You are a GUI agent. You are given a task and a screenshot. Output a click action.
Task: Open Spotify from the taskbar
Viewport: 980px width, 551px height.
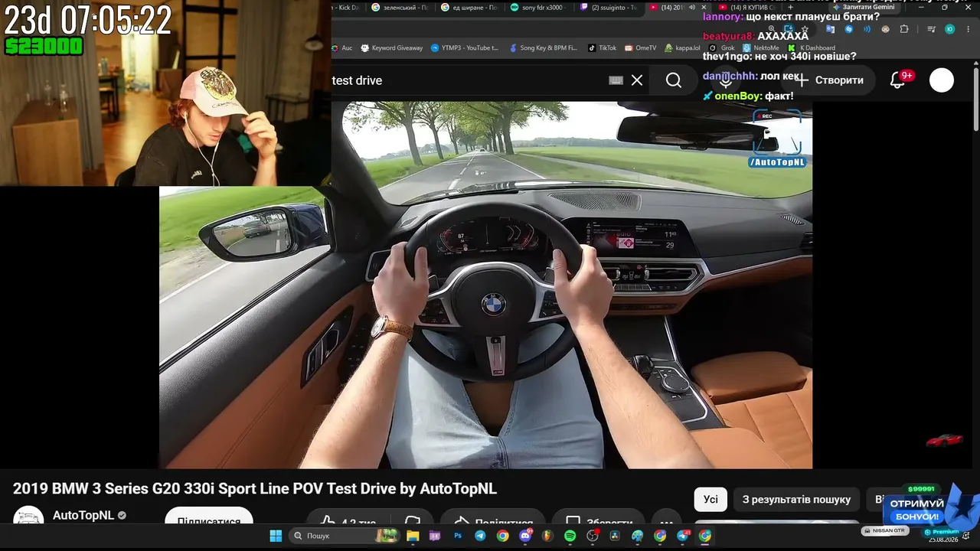(x=570, y=536)
